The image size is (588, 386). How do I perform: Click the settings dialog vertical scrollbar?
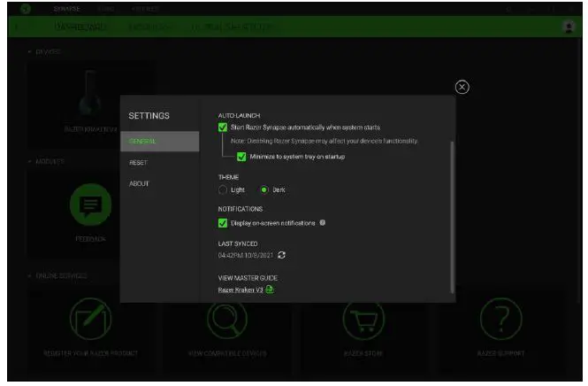452,217
